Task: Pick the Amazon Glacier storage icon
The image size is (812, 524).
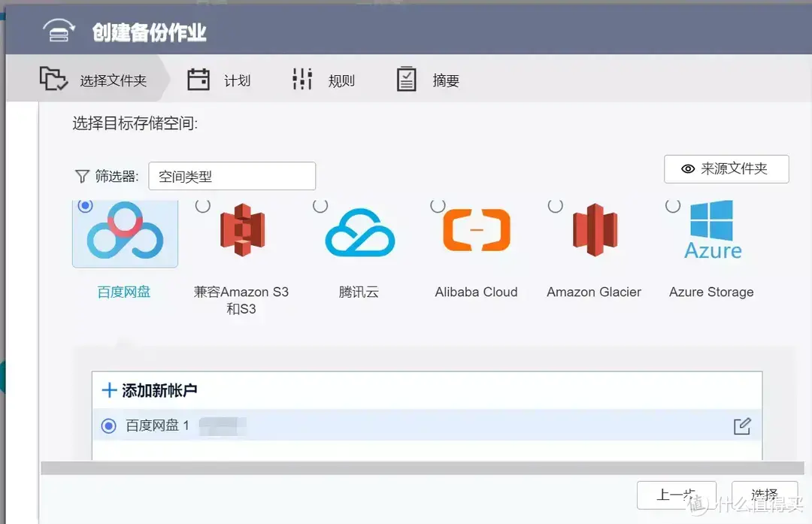Action: [593, 229]
